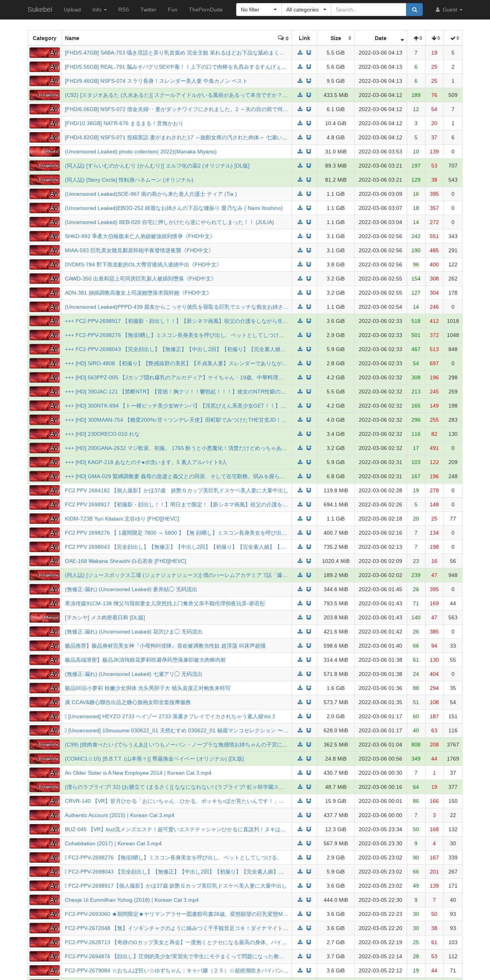Download the torrent file of the 12.3 GiB row

(x=300, y=829)
